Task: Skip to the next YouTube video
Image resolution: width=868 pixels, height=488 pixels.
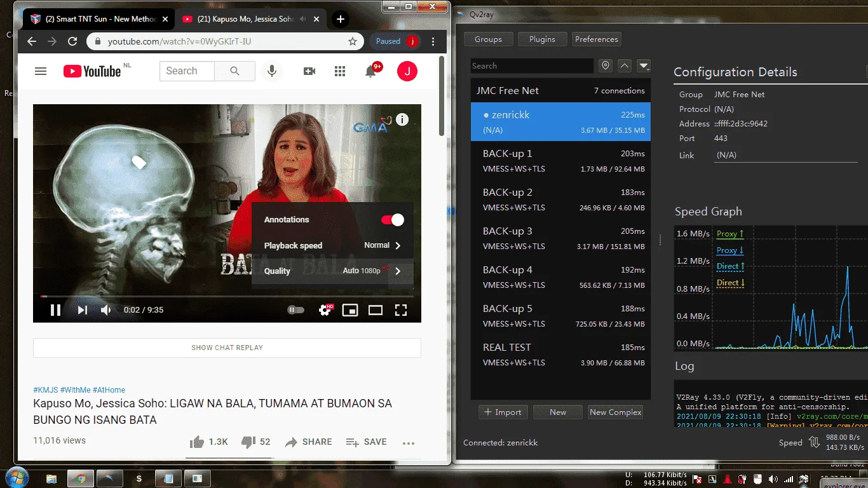Action: (82, 310)
